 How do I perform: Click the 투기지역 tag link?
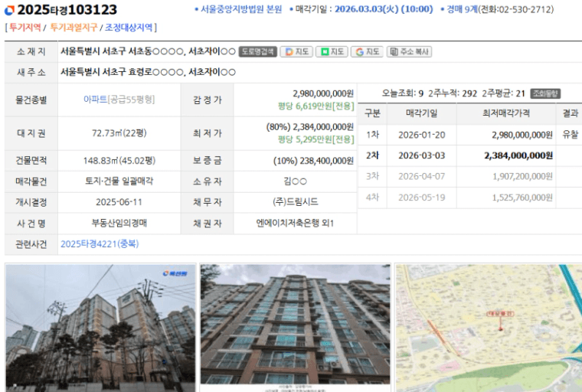click(x=25, y=28)
